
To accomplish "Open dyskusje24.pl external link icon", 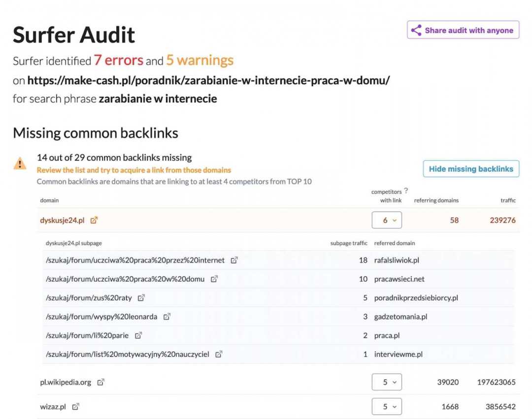I will [94, 221].
